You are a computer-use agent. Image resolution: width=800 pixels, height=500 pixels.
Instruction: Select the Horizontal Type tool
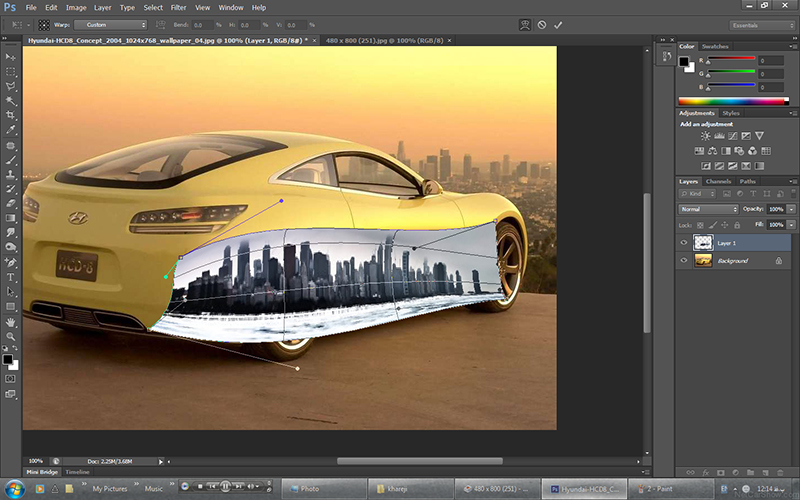(x=10, y=278)
